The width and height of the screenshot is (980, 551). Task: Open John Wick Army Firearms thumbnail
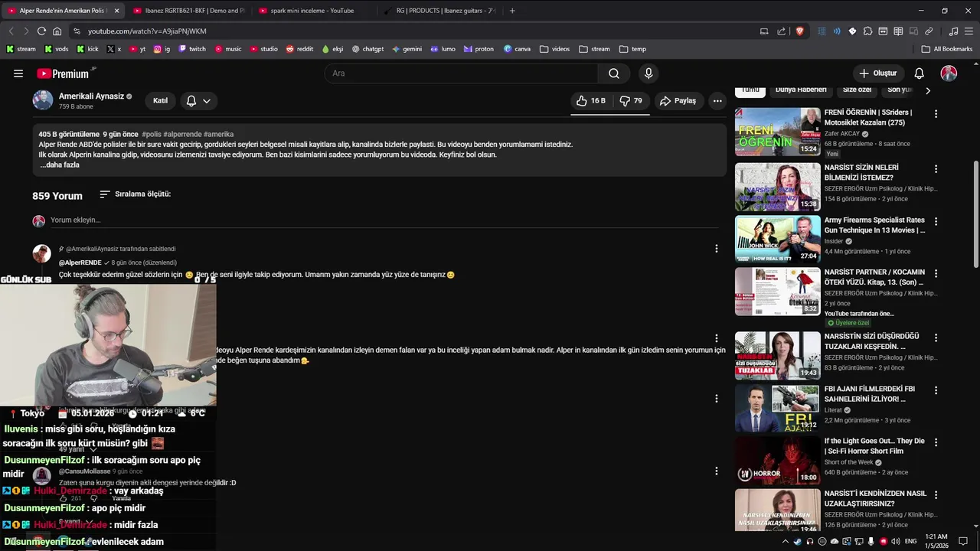(777, 239)
